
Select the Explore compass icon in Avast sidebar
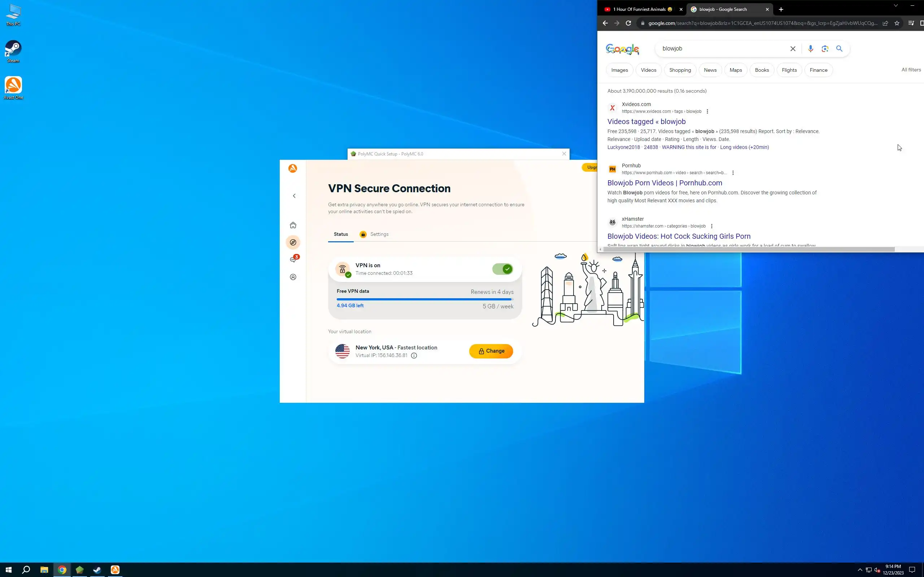[293, 242]
